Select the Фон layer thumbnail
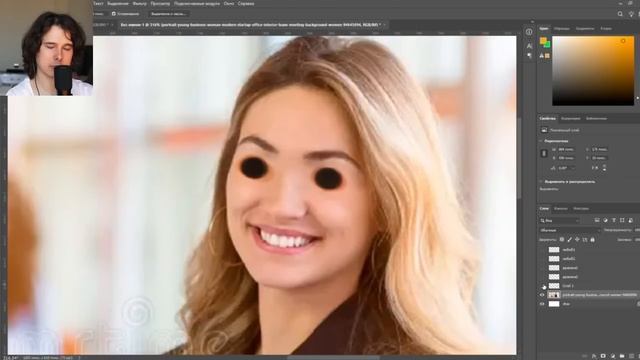This screenshot has width=640, height=360. [x=554, y=304]
